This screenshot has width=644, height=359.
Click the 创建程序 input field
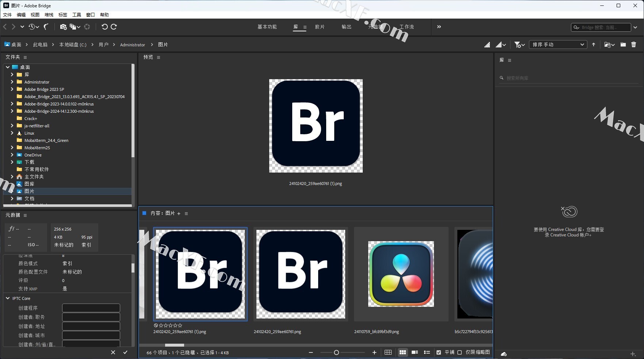point(91,308)
